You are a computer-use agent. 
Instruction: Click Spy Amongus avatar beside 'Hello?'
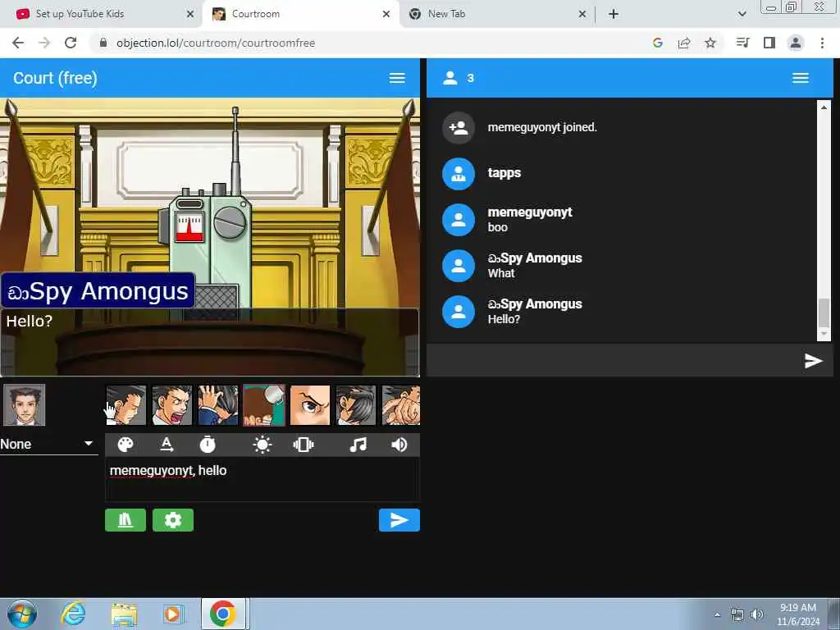pos(459,312)
